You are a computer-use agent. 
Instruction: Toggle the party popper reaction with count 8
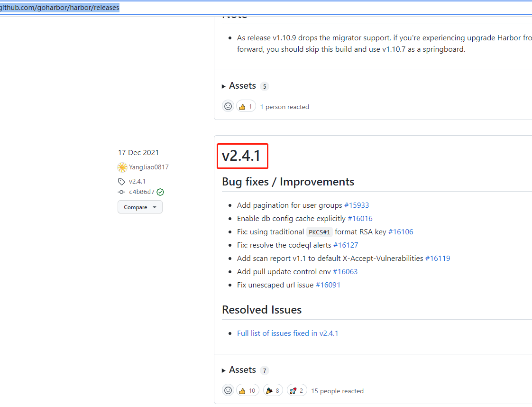pyautogui.click(x=273, y=391)
